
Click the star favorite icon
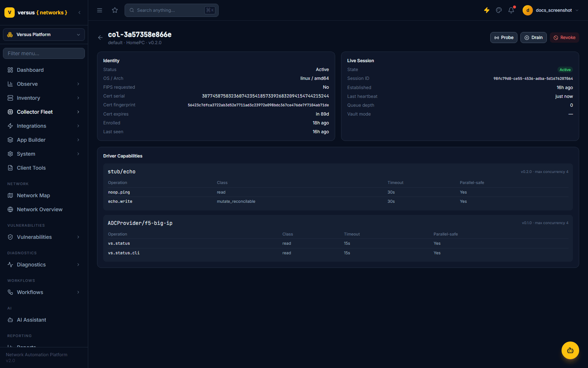[x=115, y=10]
